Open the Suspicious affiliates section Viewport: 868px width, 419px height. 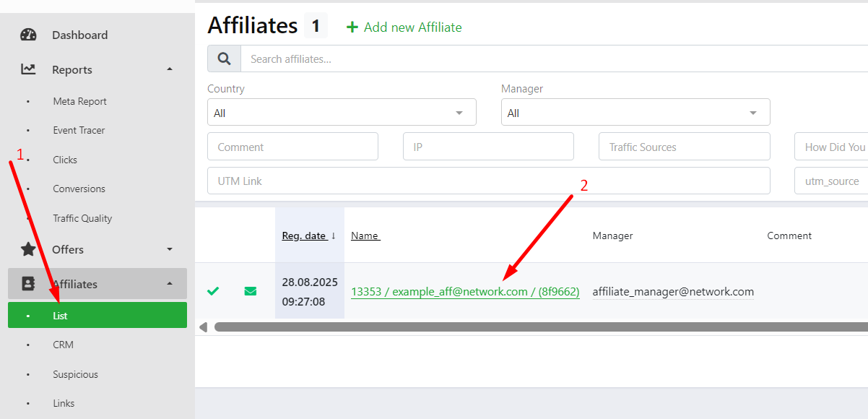[75, 374]
